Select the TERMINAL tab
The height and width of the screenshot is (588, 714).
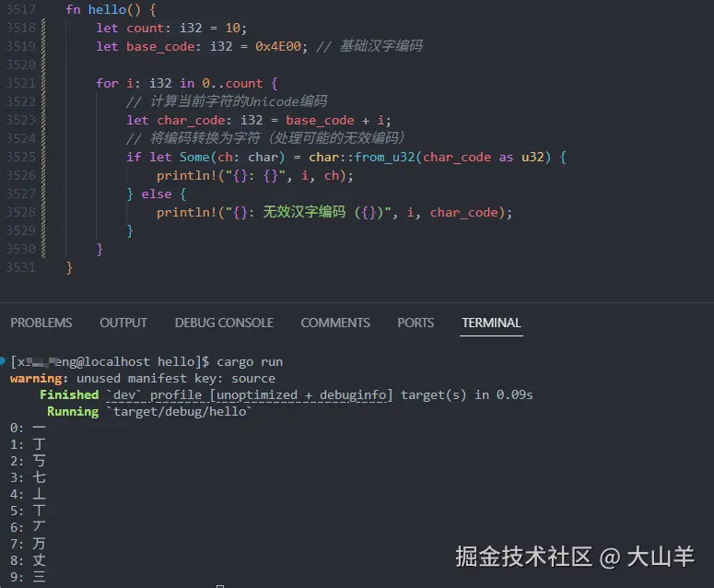tap(491, 323)
